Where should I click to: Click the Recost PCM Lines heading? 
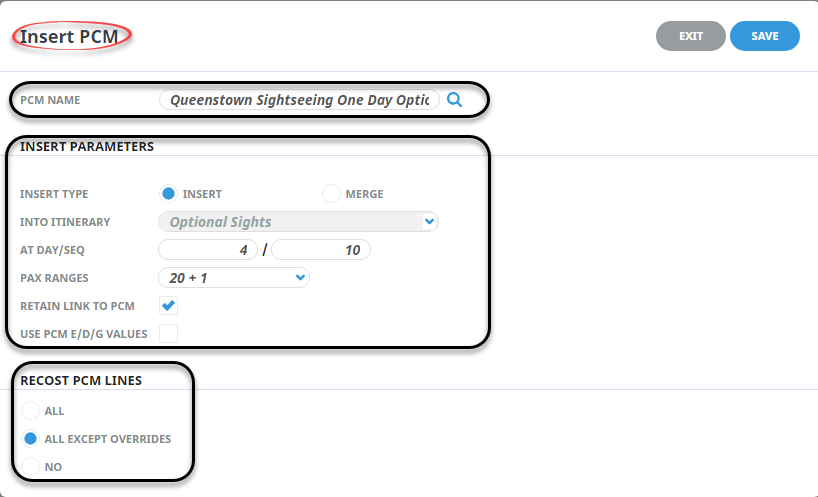click(x=81, y=381)
